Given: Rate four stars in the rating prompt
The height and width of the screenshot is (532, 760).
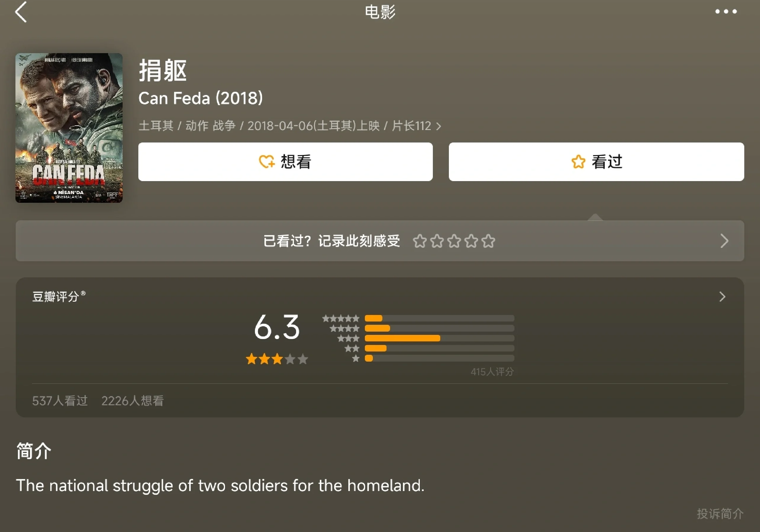Looking at the screenshot, I should click(471, 241).
